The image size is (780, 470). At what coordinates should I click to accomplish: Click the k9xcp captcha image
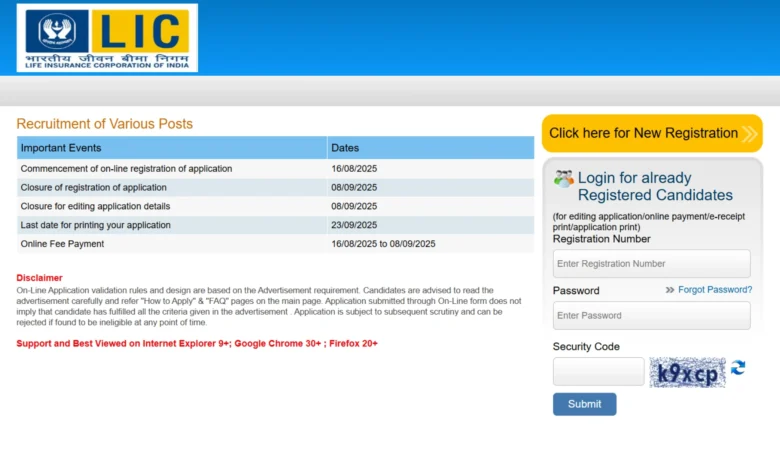click(687, 373)
